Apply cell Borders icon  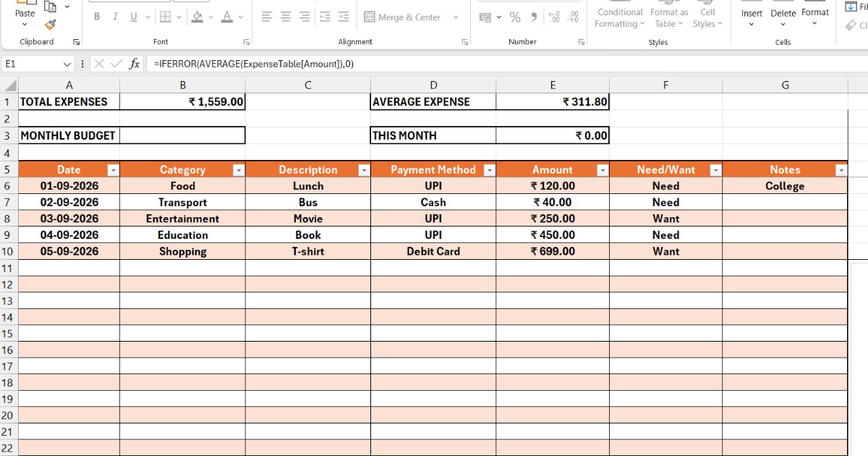pyautogui.click(x=165, y=17)
